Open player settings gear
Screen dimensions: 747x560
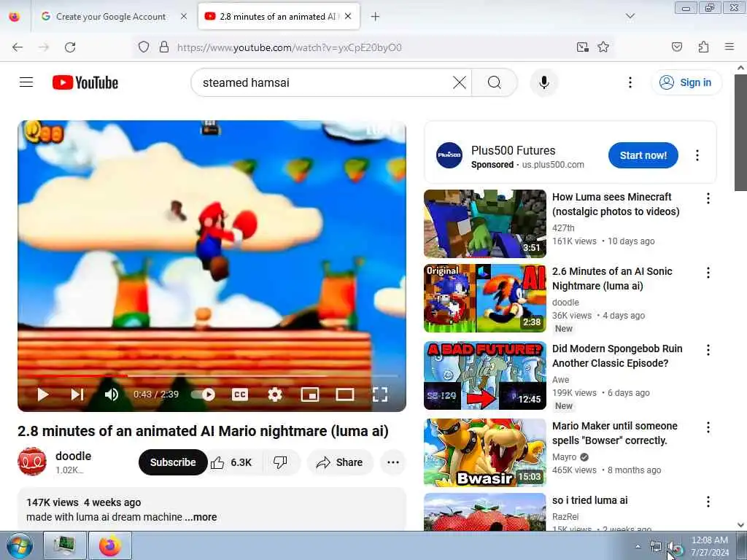coord(275,394)
